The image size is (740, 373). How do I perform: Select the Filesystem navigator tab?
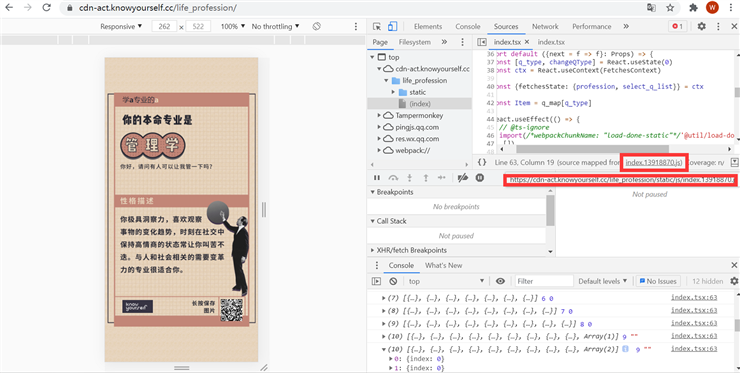[x=414, y=42]
